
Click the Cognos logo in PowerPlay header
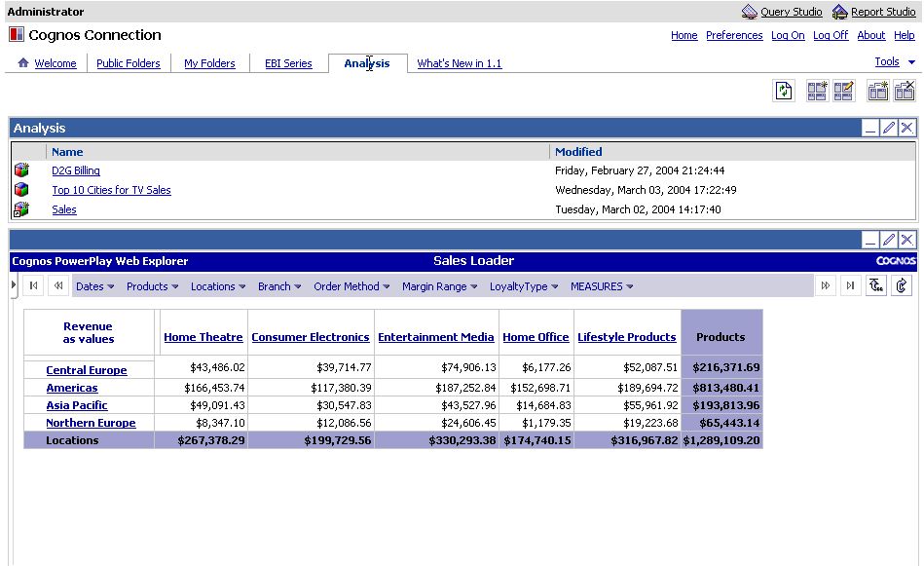point(896,261)
